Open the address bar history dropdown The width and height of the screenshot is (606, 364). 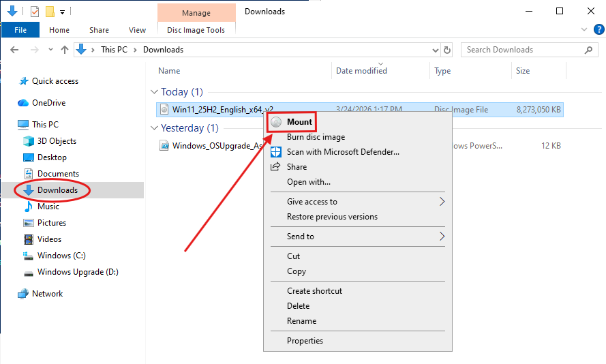tap(436, 50)
